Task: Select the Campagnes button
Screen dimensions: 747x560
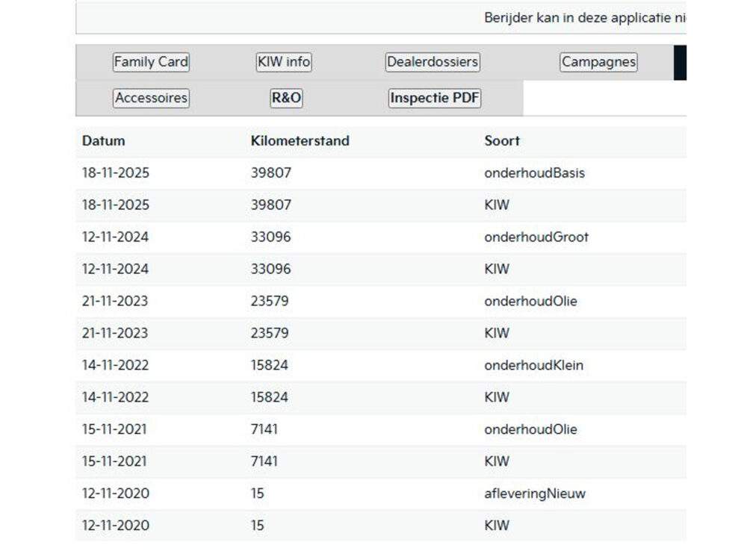Action: pos(598,62)
